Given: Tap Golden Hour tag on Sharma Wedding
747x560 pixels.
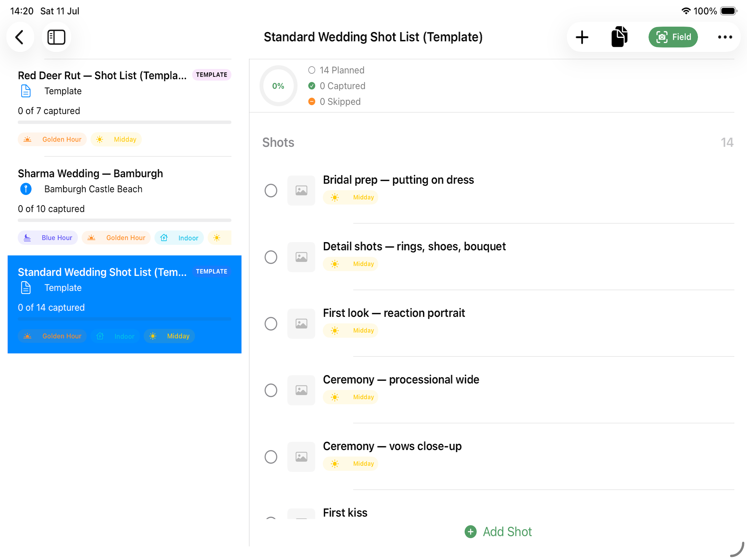Looking at the screenshot, I should 116,238.
